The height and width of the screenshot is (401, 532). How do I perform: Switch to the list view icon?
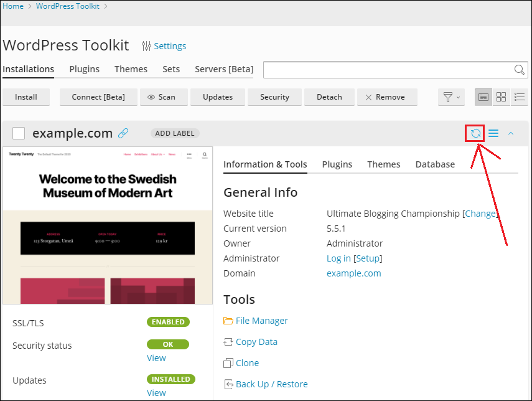[x=483, y=97]
